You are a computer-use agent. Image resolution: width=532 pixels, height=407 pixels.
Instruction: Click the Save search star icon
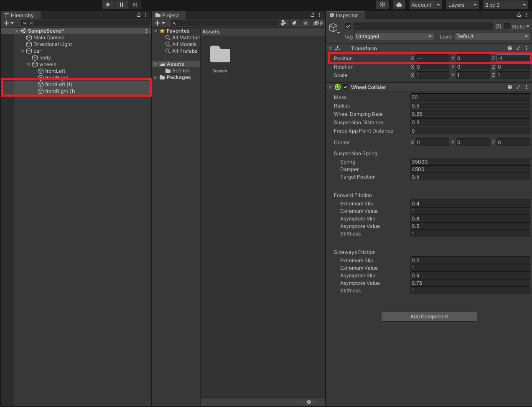click(305, 23)
